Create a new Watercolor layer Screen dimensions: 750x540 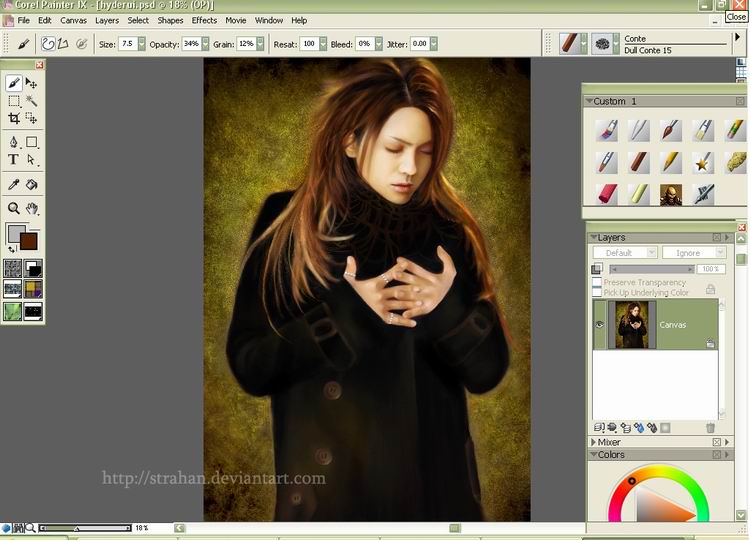tap(639, 427)
